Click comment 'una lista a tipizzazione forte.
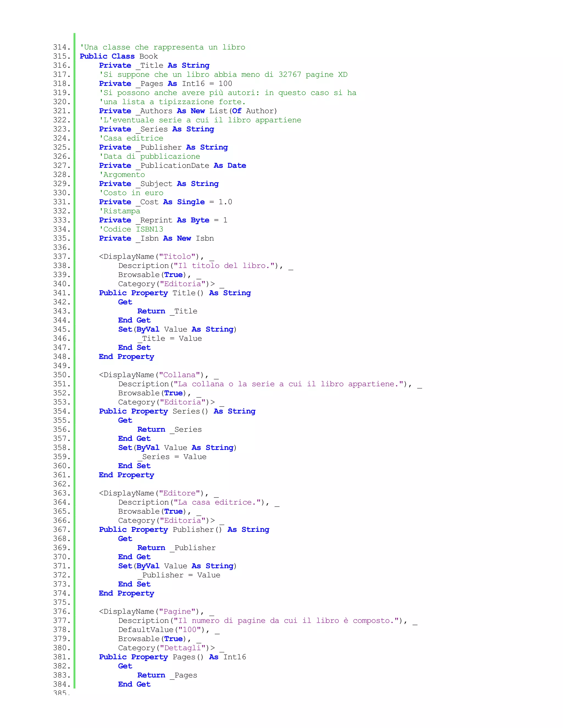The width and height of the screenshot is (563, 728). 172,102
